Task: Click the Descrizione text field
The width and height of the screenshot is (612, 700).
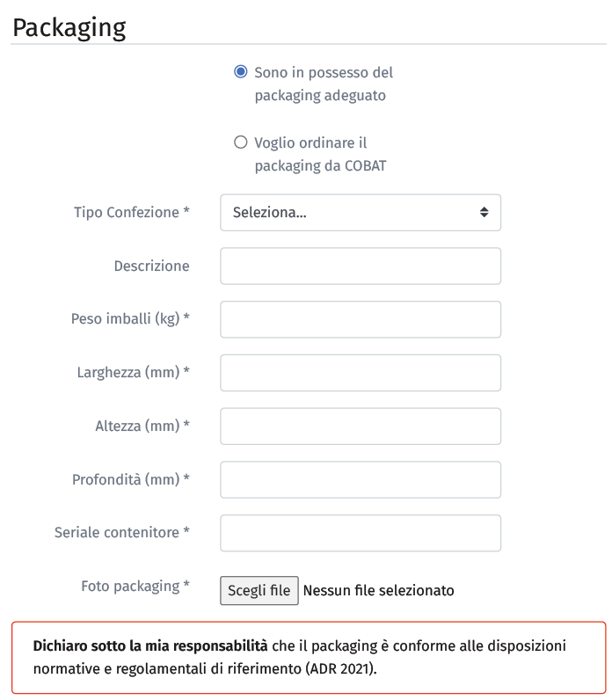Action: pyautogui.click(x=360, y=266)
